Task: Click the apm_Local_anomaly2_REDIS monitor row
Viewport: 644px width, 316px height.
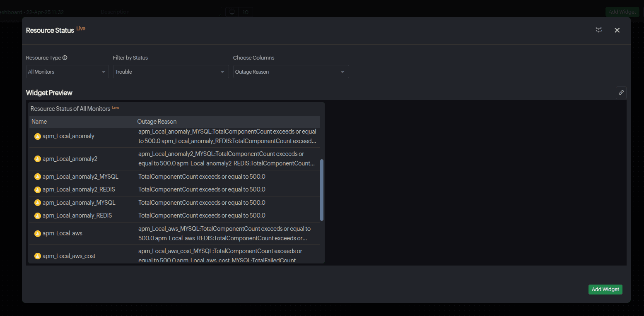Action: pyautogui.click(x=79, y=189)
